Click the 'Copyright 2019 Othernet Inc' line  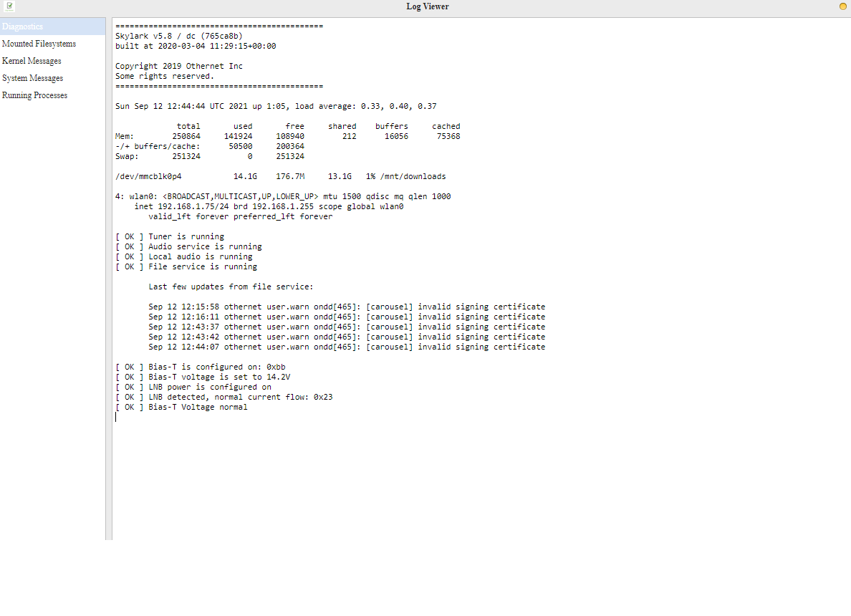click(179, 66)
